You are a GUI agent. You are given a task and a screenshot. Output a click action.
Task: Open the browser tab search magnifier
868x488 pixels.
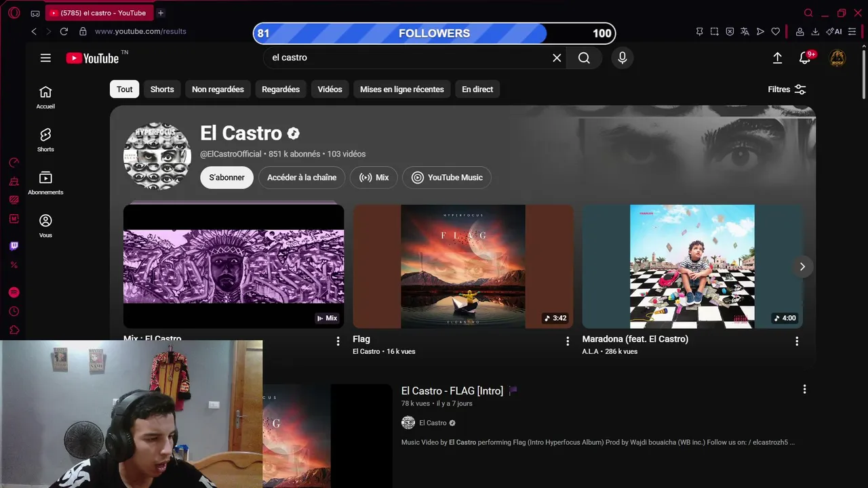click(x=808, y=13)
